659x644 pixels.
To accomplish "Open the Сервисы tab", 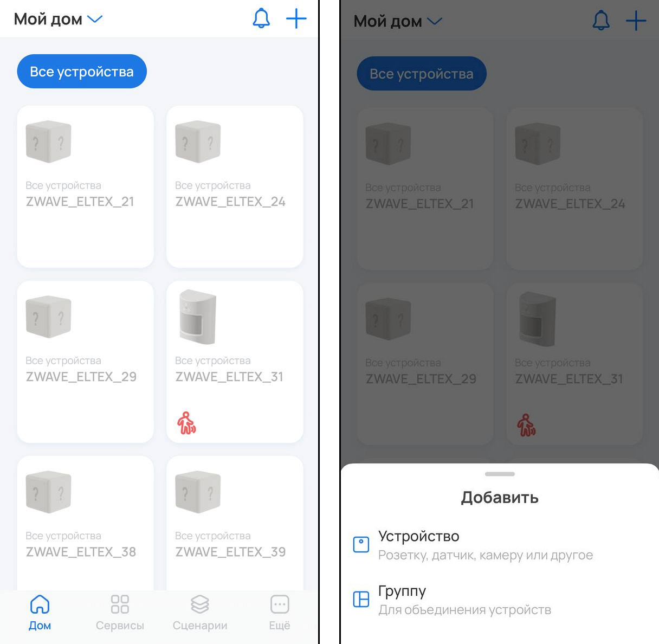I will (120, 613).
